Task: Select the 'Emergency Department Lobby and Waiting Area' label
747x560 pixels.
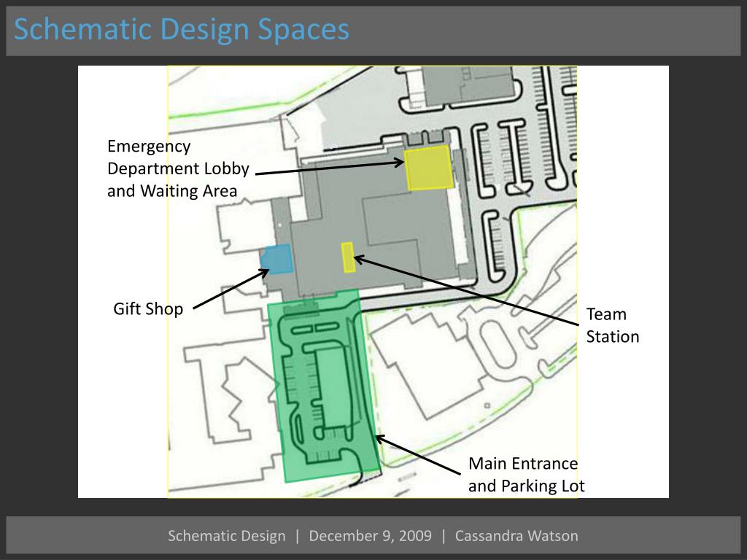Action: tap(178, 168)
